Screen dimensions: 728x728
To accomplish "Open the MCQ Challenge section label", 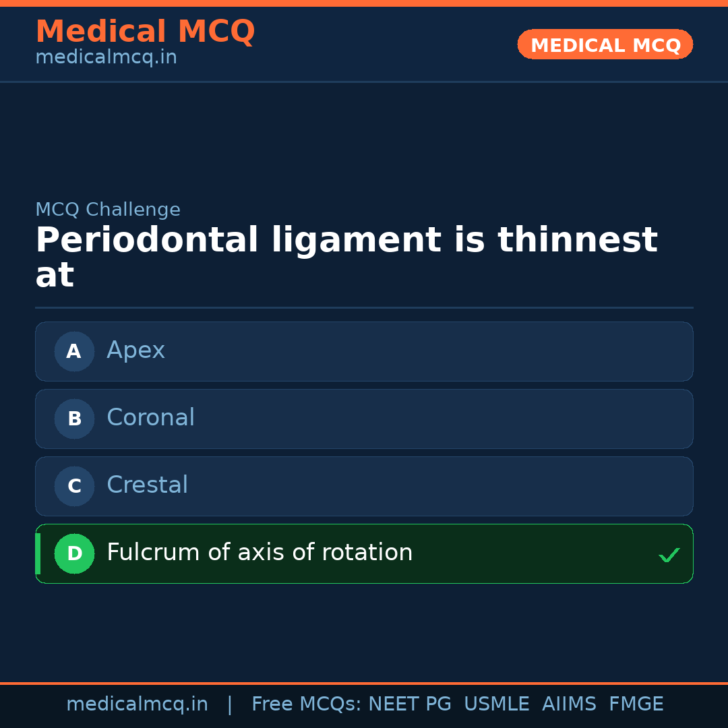I will [x=108, y=210].
